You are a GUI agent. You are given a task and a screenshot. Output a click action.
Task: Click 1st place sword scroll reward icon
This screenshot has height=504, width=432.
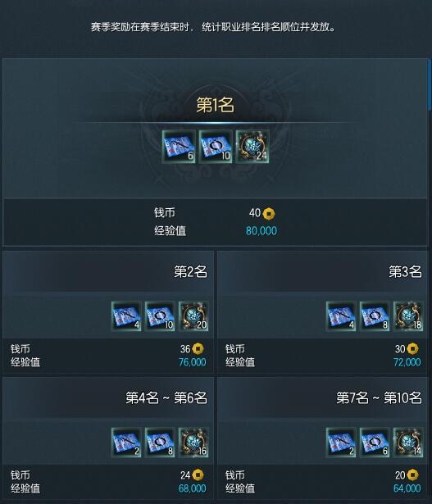tap(179, 147)
